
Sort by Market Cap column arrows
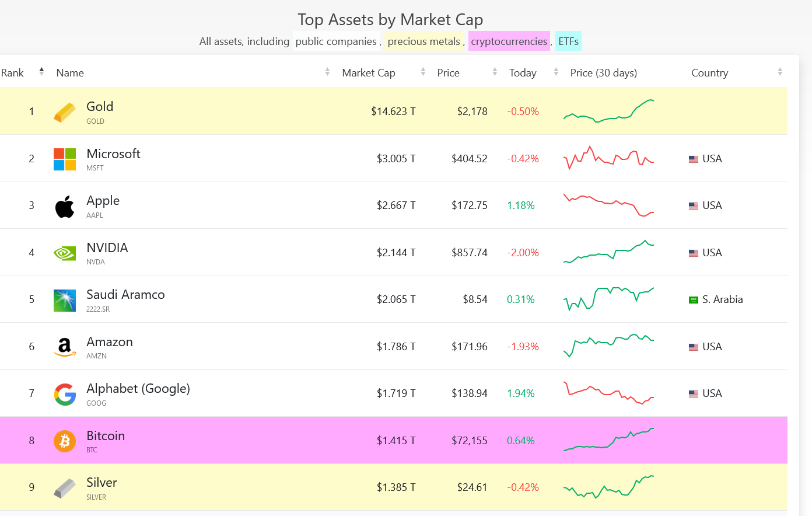click(x=423, y=72)
